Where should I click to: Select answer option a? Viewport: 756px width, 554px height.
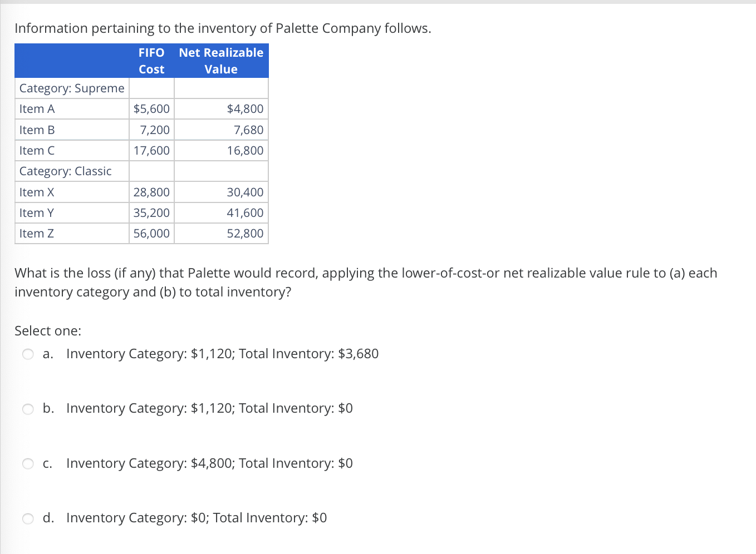[27, 354]
